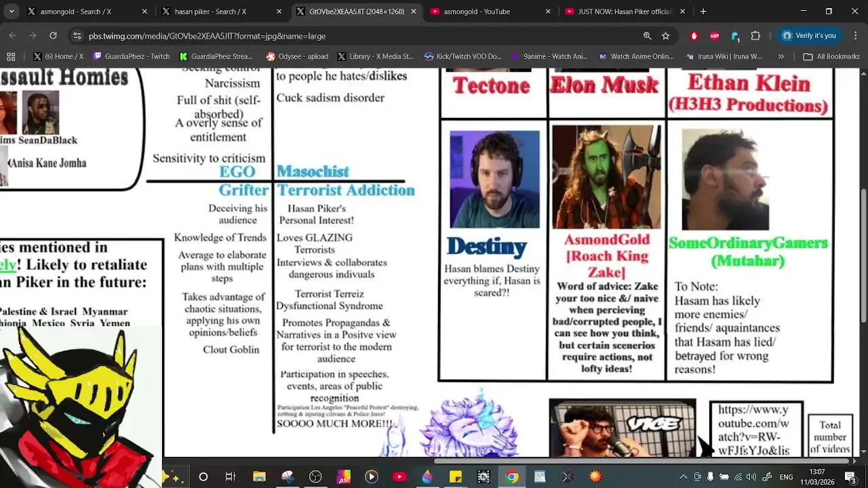Show more bookmarks with the chevron
This screenshot has height=488, width=868.
click(x=781, y=56)
